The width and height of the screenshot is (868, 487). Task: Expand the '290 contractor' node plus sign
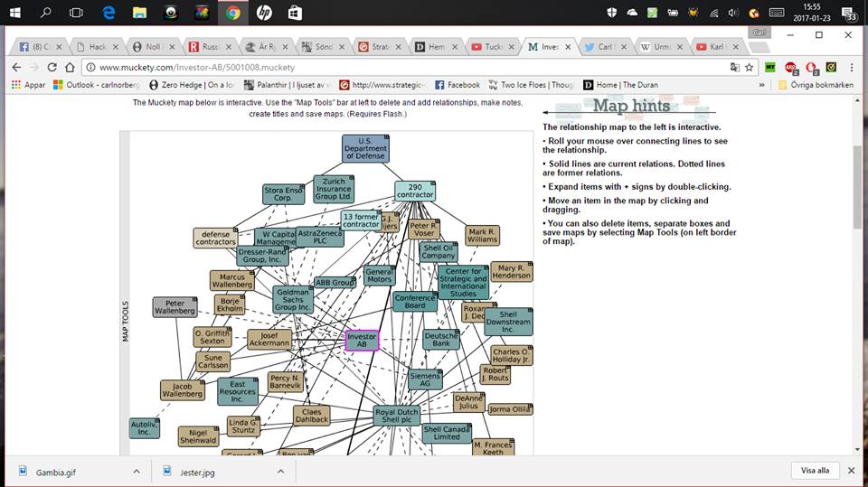click(432, 184)
